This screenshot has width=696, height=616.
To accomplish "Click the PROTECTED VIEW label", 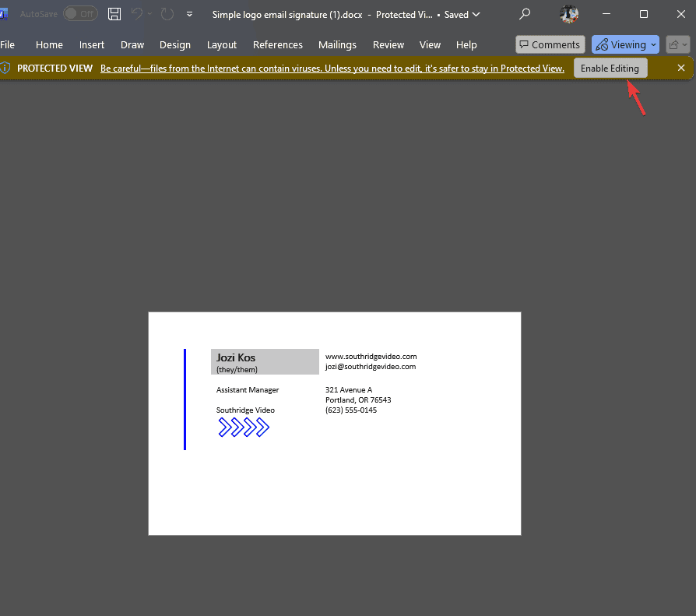I will [x=54, y=69].
